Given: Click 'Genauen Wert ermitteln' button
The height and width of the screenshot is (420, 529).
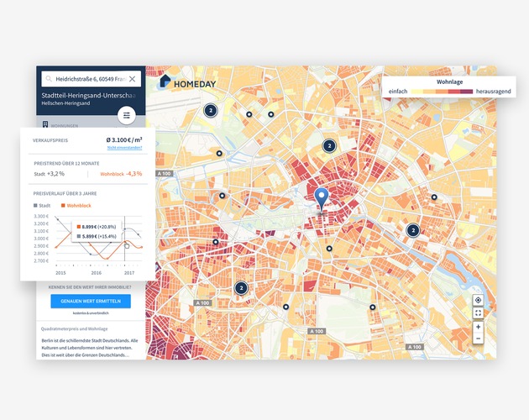Looking at the screenshot, I should pos(91,302).
